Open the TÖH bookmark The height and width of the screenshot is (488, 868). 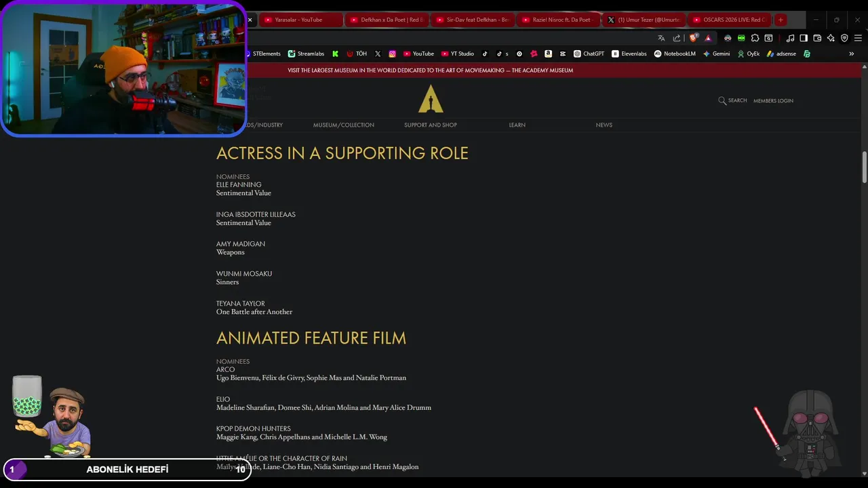357,54
